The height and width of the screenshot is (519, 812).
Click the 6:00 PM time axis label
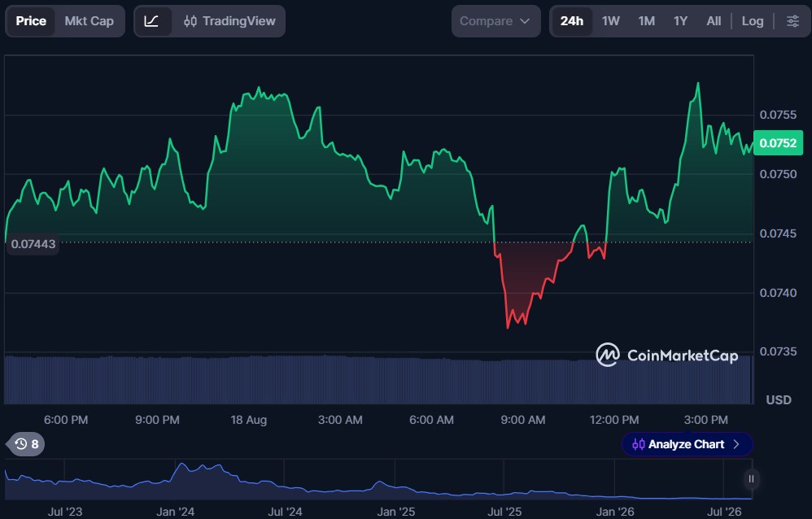click(66, 420)
